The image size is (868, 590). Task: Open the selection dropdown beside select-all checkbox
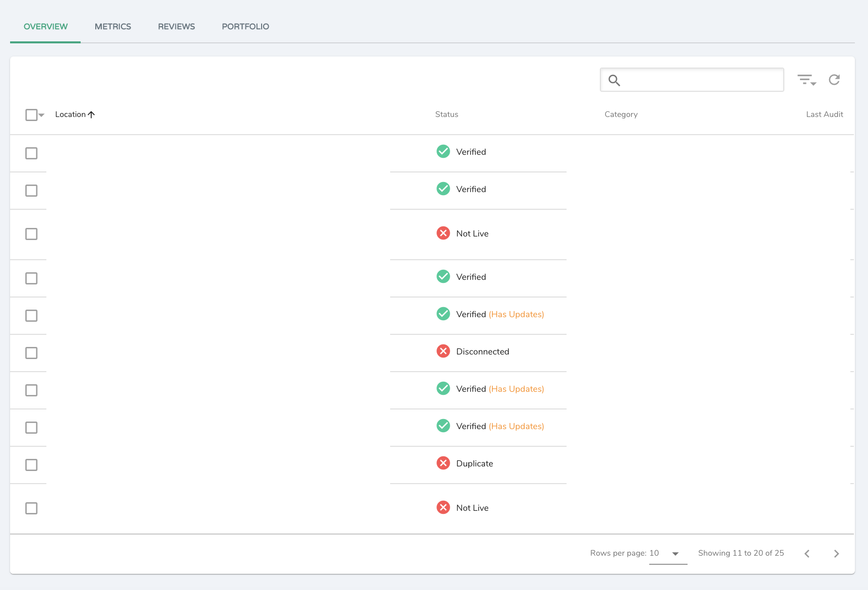click(41, 115)
